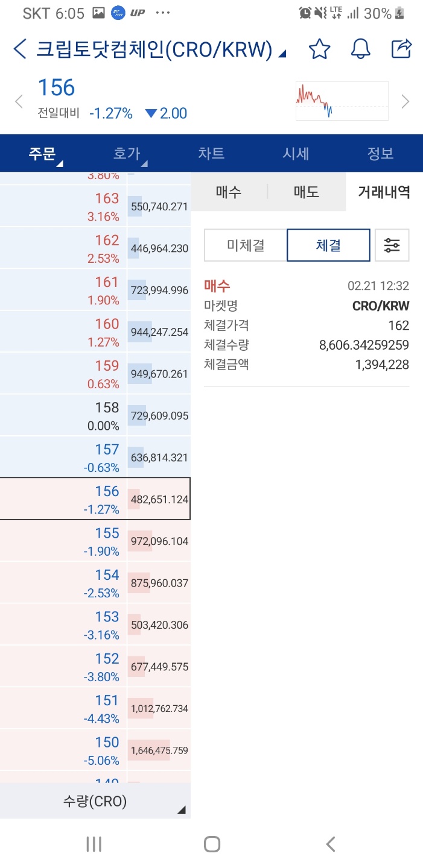Image resolution: width=423 pixels, height=868 pixels.
Task: Show 미체결 open orders
Action: tap(246, 245)
